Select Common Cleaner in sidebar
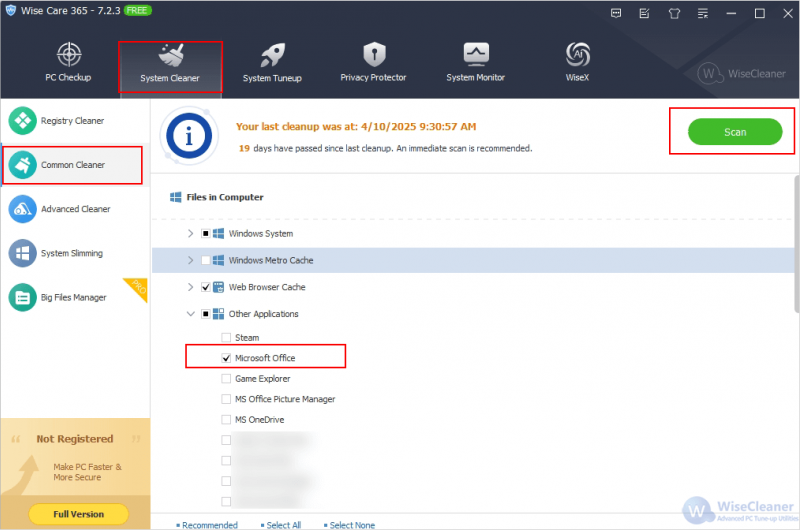Screen dimensions: 800x530 pyautogui.click(x=73, y=165)
